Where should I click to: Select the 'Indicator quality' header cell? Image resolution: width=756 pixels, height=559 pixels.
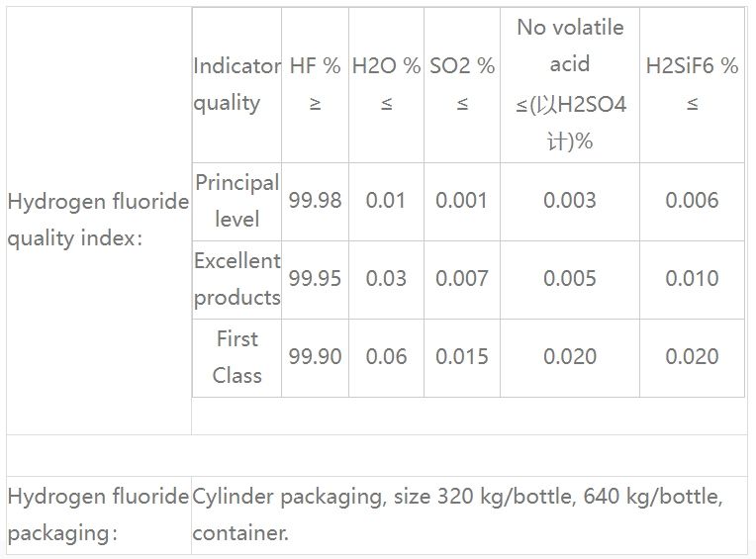click(236, 84)
